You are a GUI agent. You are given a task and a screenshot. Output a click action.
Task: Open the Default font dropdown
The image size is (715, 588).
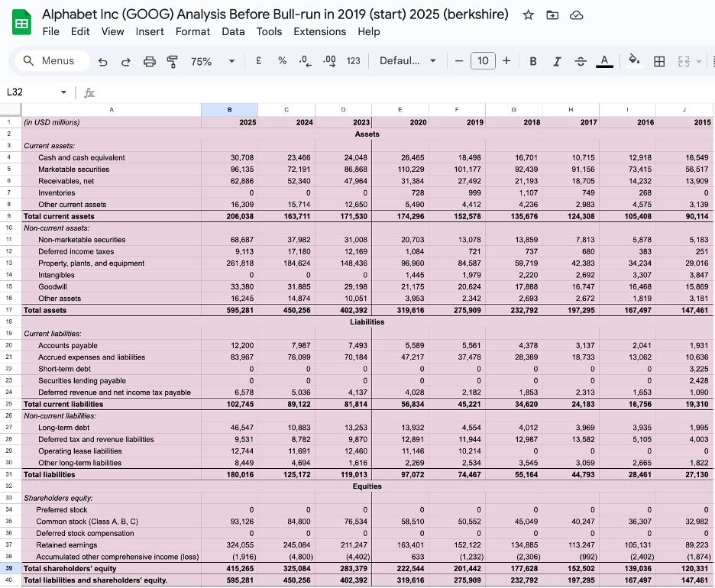click(407, 60)
